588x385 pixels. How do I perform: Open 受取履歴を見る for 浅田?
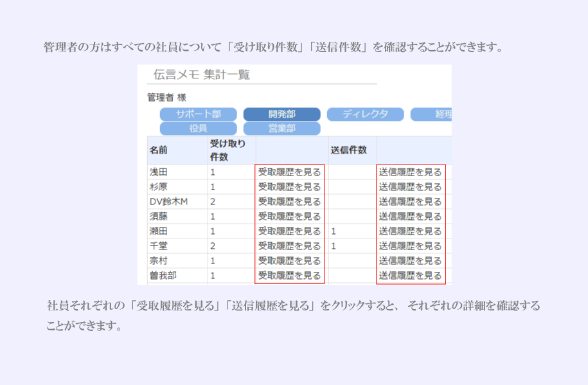click(x=289, y=172)
